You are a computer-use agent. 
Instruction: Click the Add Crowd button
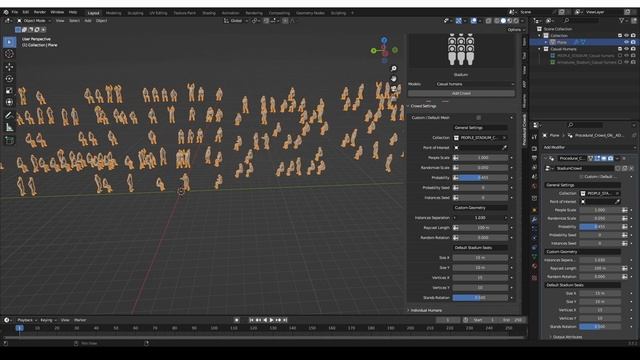[x=461, y=93]
